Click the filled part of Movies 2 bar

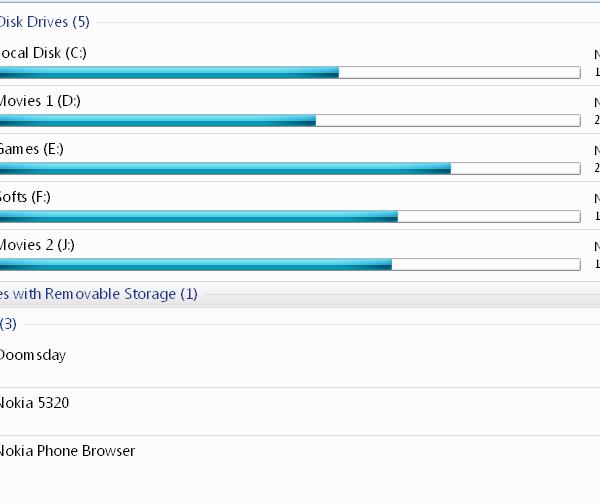(195, 264)
